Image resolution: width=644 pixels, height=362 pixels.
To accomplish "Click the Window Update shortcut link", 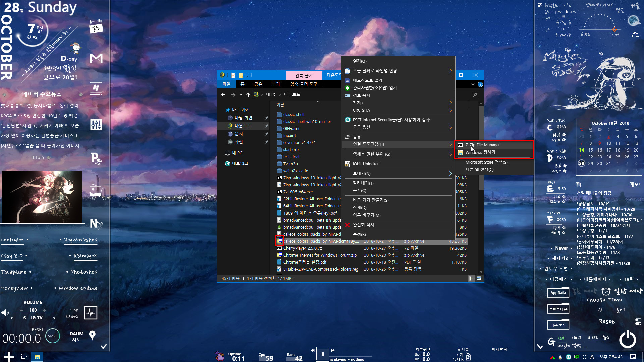I will pyautogui.click(x=78, y=288).
